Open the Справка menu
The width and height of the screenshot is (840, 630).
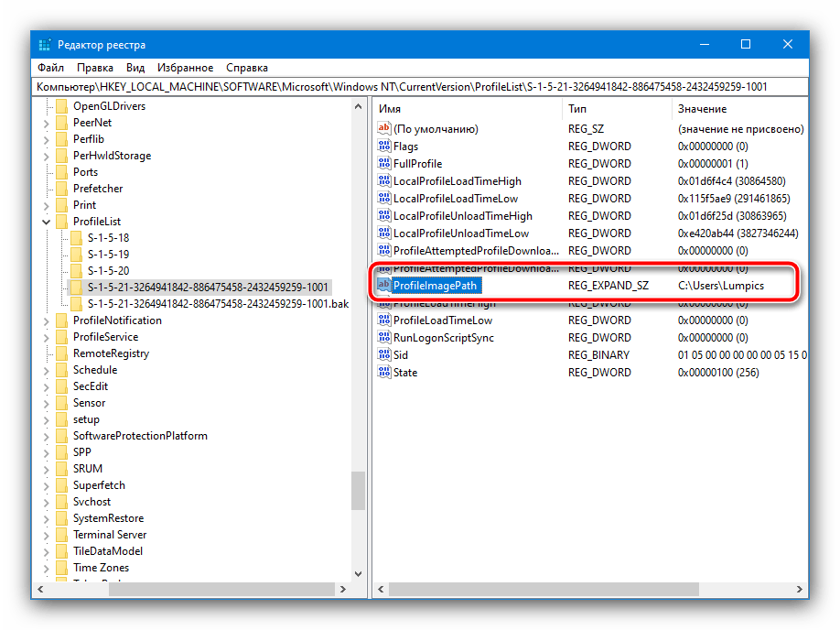246,68
